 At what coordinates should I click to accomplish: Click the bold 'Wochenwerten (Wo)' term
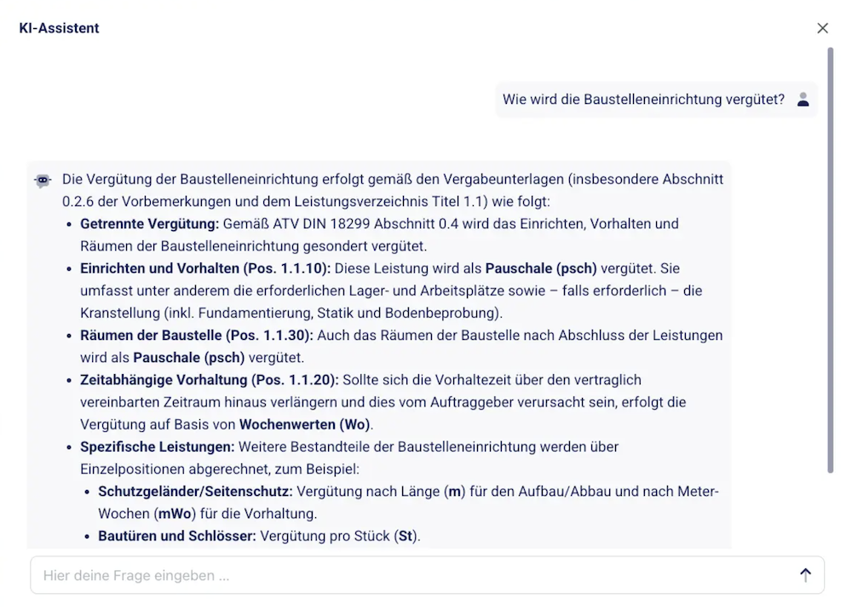point(305,423)
